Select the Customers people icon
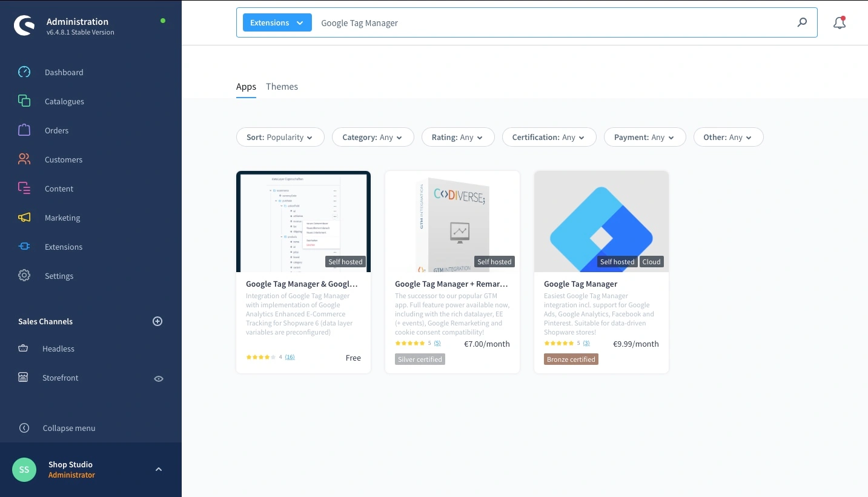The image size is (868, 497). coord(24,159)
